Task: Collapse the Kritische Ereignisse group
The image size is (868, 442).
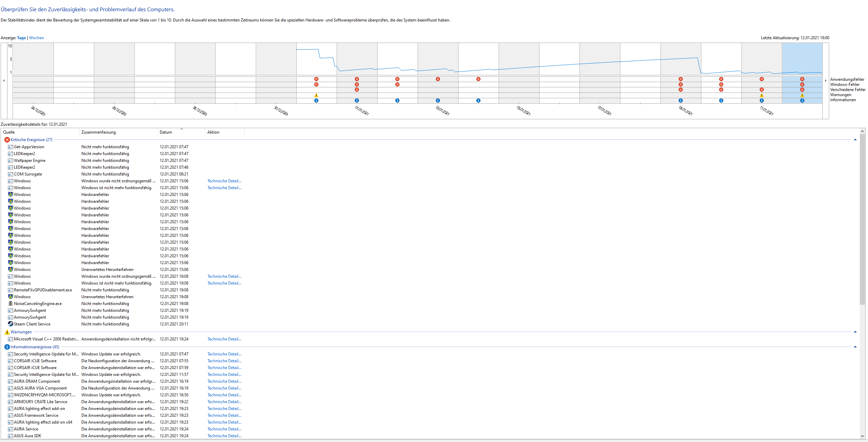Action: click(855, 140)
